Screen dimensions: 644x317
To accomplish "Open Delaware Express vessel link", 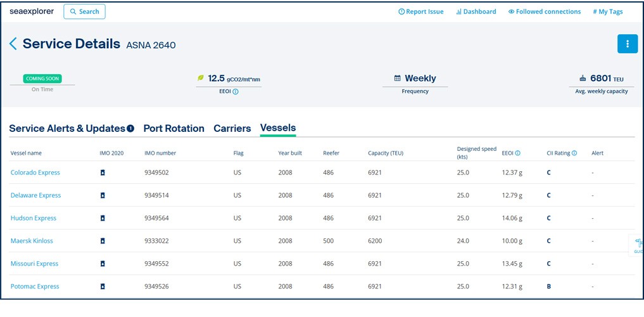I will pos(35,195).
